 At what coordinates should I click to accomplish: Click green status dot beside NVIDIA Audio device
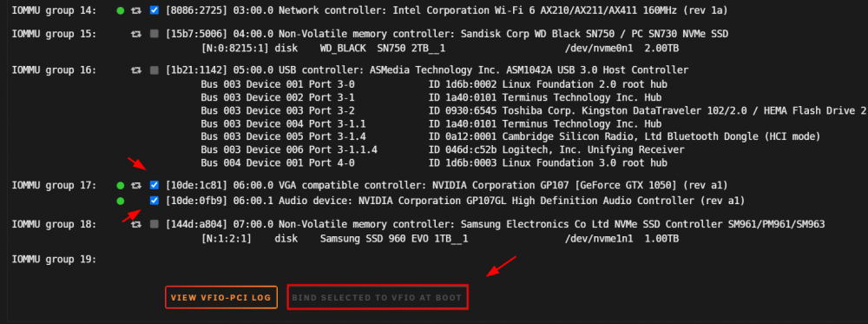(121, 201)
